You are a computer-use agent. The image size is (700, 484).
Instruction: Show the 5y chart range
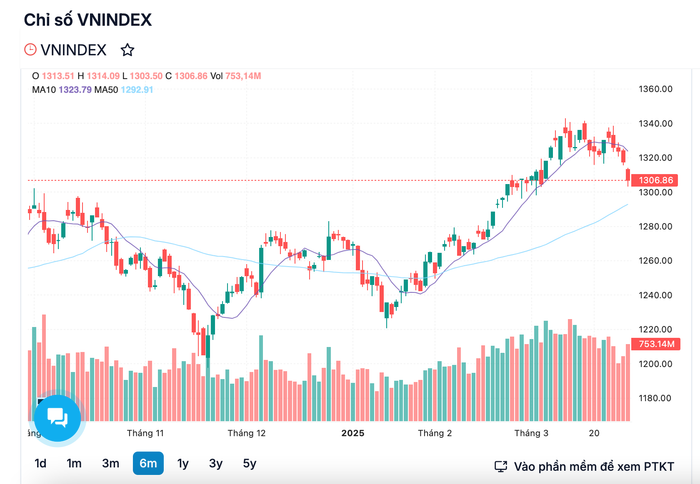click(x=250, y=463)
